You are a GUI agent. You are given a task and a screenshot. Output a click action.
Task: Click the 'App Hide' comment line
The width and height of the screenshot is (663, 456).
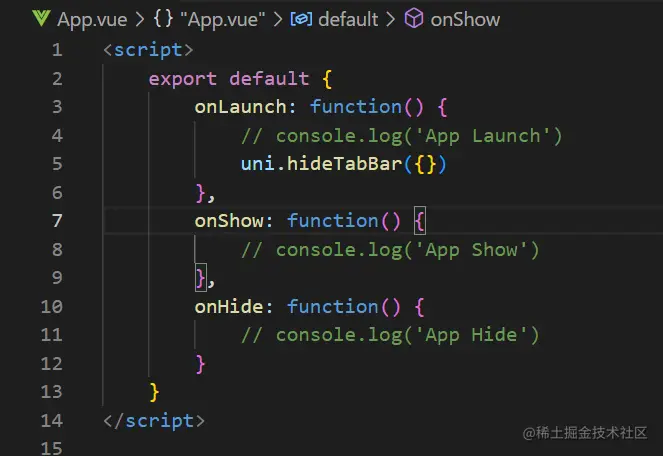pyautogui.click(x=390, y=335)
